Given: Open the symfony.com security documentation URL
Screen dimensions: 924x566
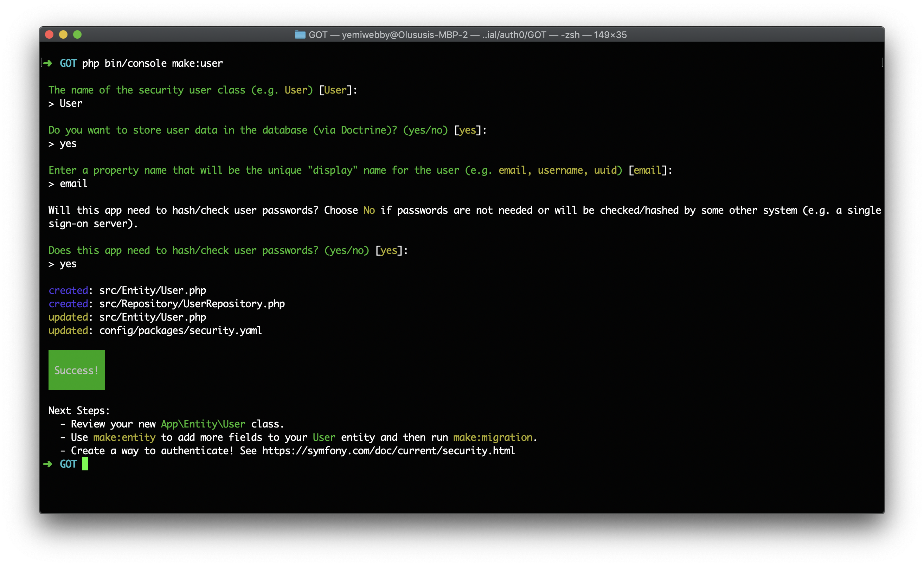Looking at the screenshot, I should click(x=388, y=451).
